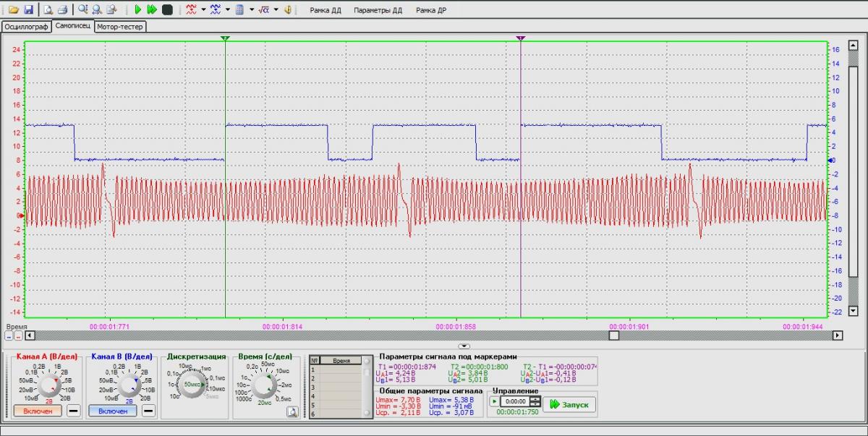The width and height of the screenshot is (868, 436).
Task: Click the 0:00:00 time input field
Action: click(515, 401)
